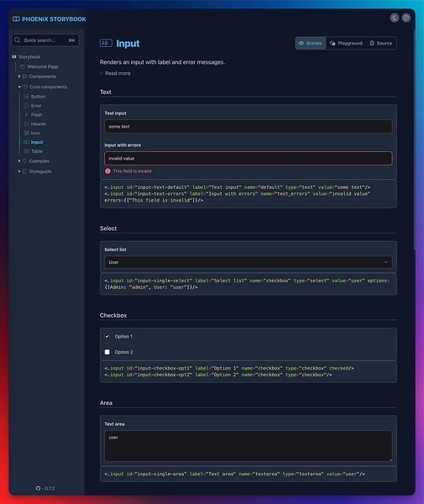Screen dimensions: 424x504
Task: Click the AB icon beside Input title
Action: [106, 43]
